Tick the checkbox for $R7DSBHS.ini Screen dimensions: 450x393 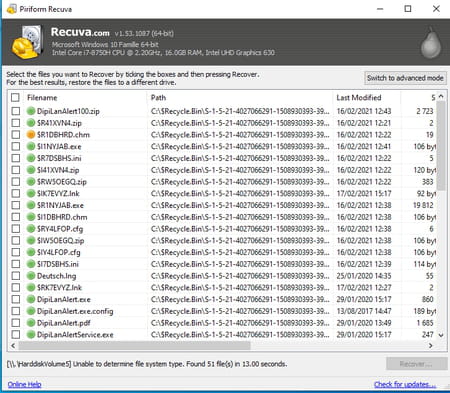[16, 158]
